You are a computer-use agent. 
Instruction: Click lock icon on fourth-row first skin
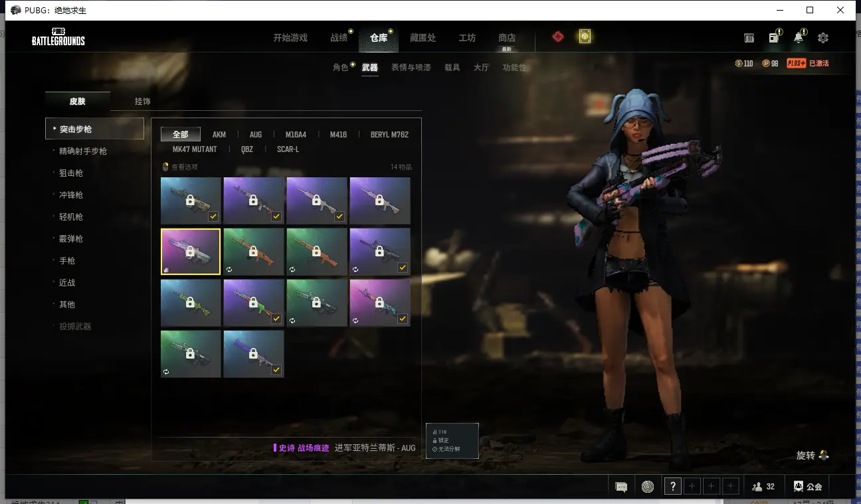[190, 354]
